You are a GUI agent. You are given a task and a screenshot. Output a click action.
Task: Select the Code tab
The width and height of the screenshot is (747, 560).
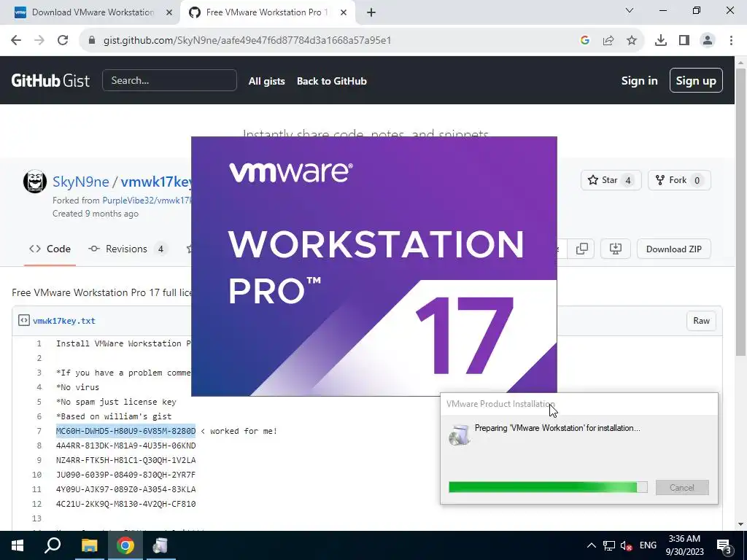coord(50,249)
